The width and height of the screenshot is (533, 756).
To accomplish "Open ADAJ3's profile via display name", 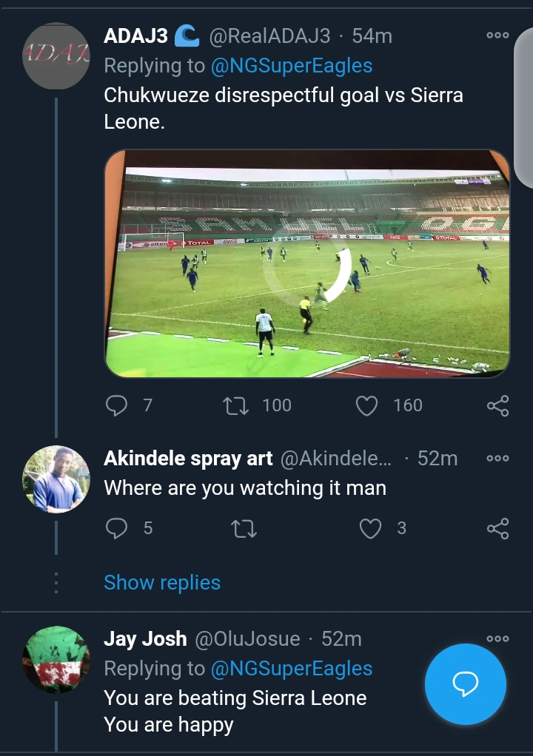I will pos(136,35).
